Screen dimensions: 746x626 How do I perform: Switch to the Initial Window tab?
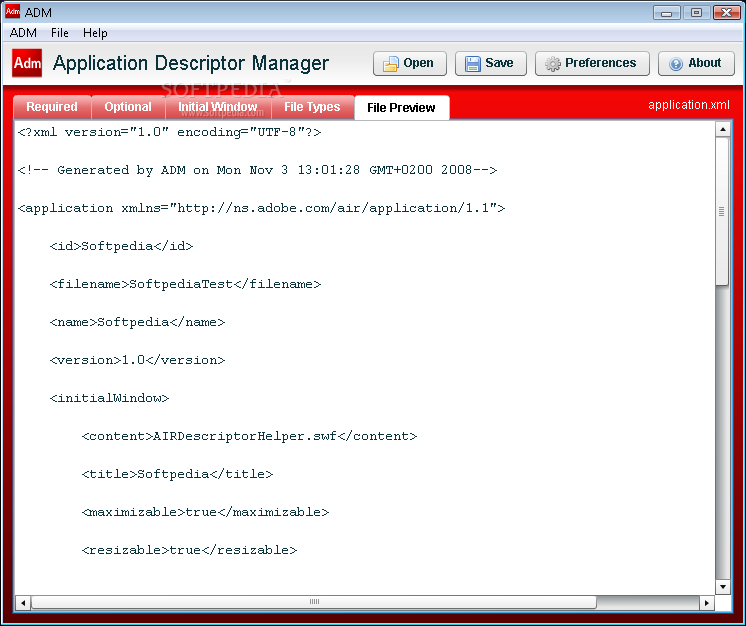(218, 107)
